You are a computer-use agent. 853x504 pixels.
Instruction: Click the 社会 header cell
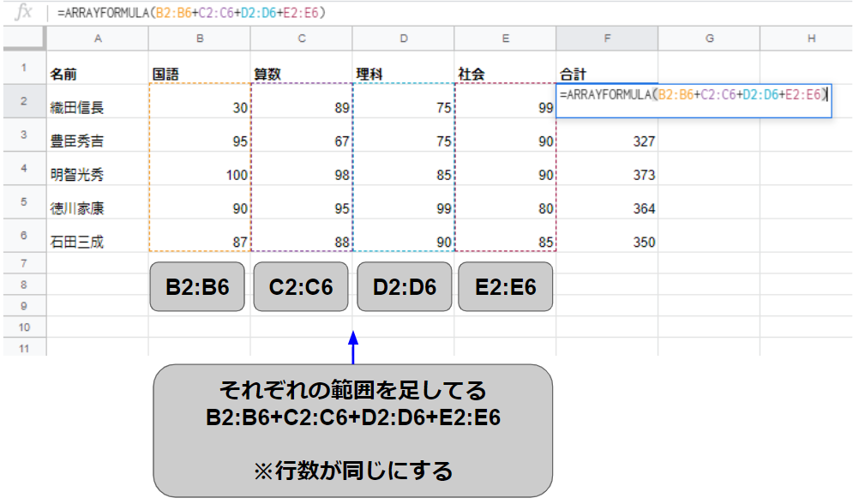coord(506,68)
